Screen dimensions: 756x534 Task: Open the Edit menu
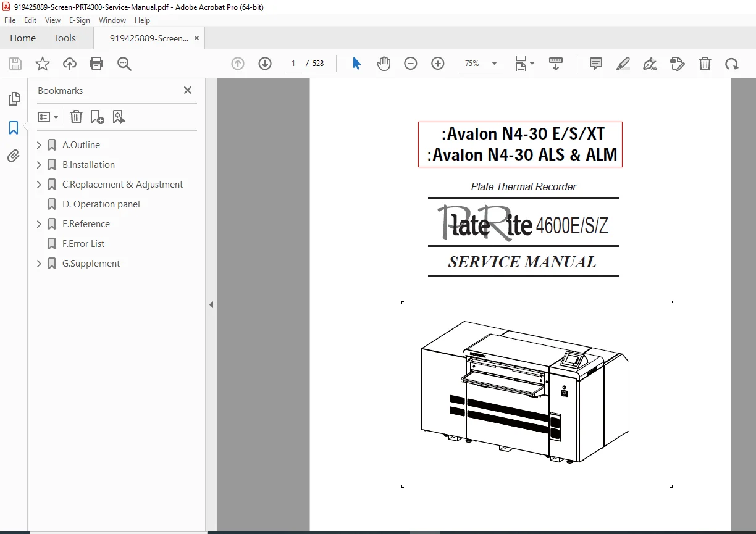tap(29, 20)
